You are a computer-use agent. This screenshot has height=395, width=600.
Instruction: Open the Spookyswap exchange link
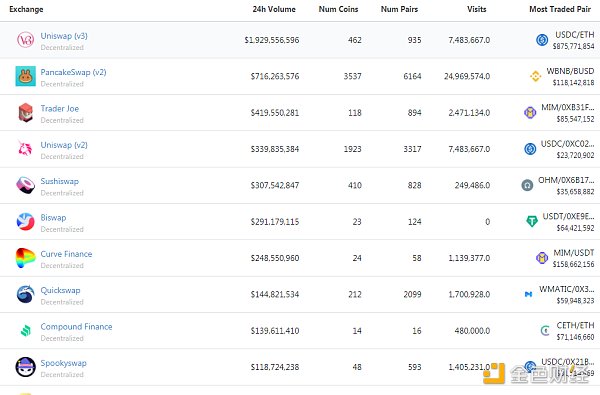tap(64, 363)
